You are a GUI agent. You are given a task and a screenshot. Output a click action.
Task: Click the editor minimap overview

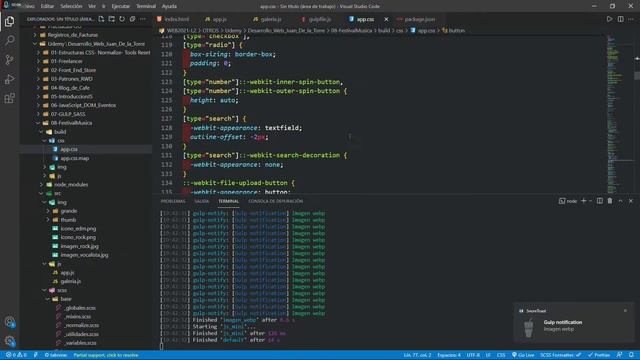[x=619, y=114]
